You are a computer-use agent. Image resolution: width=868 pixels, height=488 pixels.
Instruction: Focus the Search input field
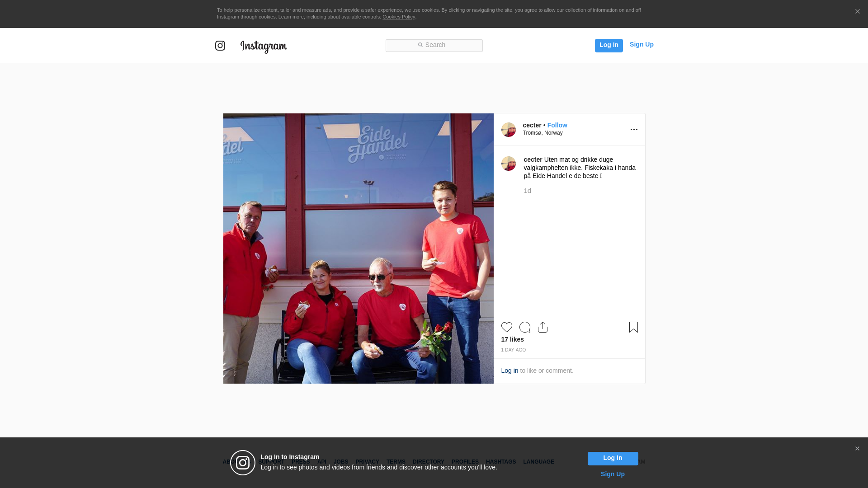pos(434,46)
